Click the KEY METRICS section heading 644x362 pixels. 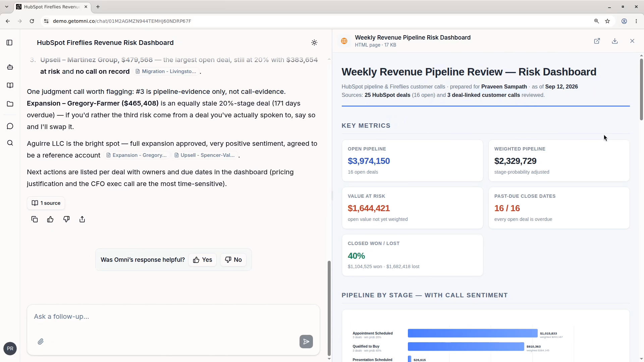click(x=366, y=126)
